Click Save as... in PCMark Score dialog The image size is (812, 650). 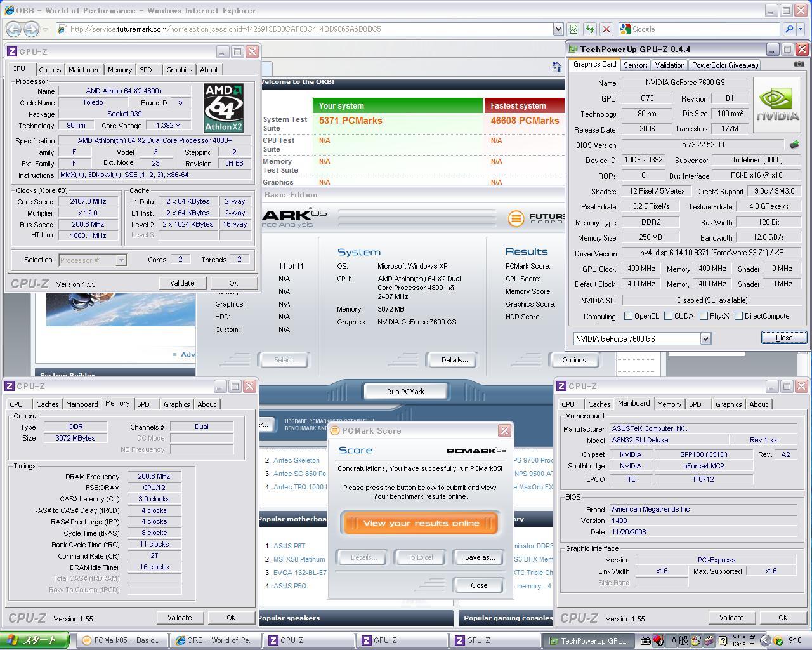pos(480,557)
